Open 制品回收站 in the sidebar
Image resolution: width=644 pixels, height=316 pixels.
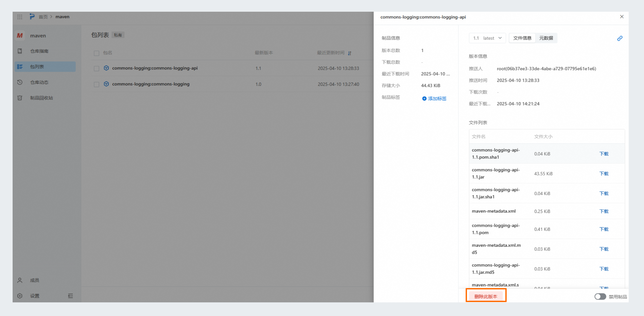coord(45,98)
